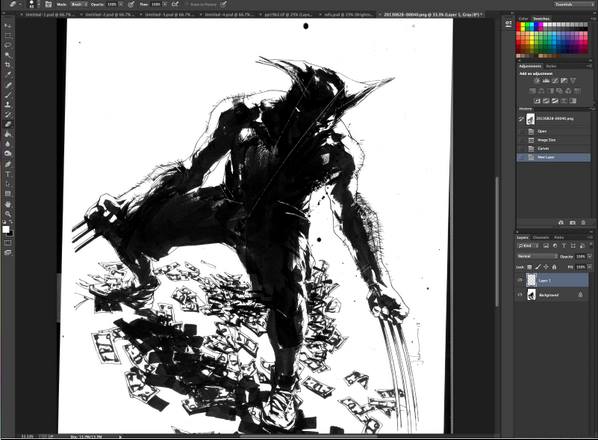The width and height of the screenshot is (598, 440).
Task: Select the Rectangular Marquee tool
Action: (x=8, y=35)
